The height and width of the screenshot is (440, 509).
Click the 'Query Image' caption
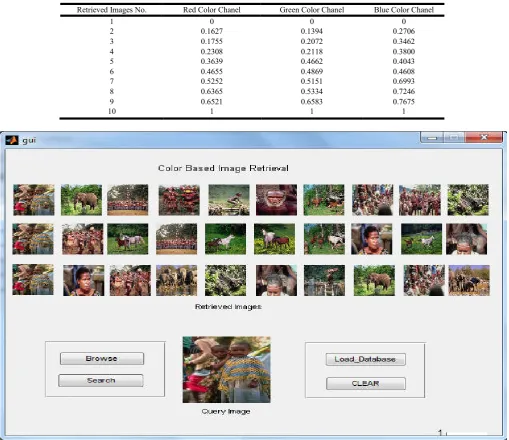coord(226,411)
